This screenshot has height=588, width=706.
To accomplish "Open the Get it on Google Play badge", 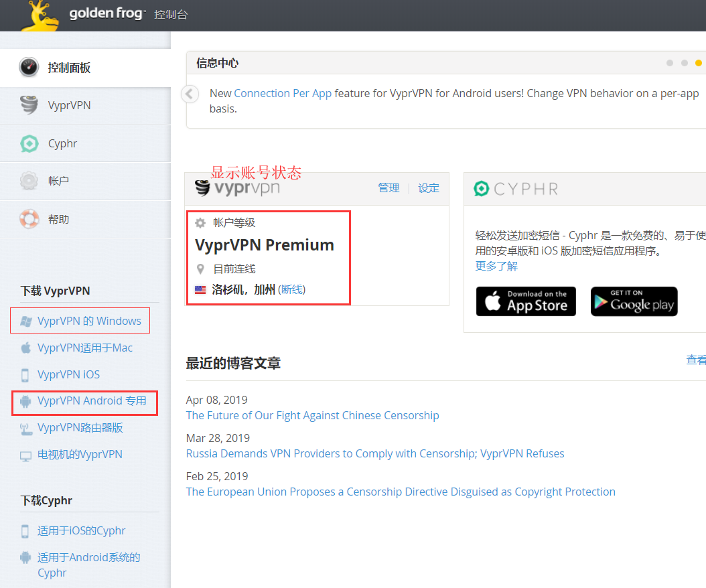I will (634, 301).
